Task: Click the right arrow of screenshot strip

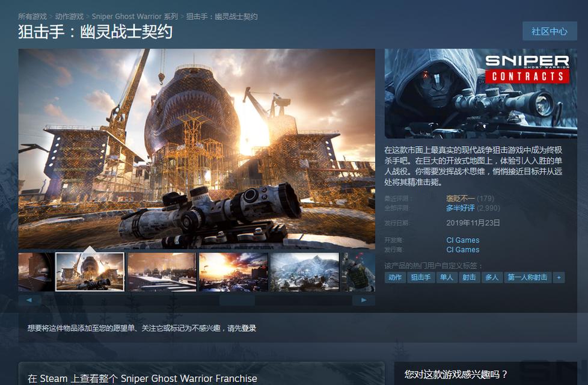Action: (x=364, y=300)
